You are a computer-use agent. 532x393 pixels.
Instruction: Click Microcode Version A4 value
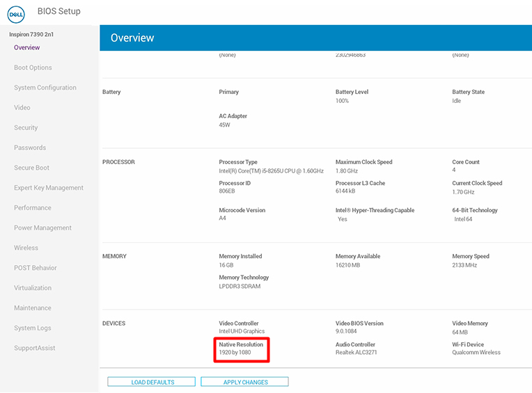click(222, 218)
